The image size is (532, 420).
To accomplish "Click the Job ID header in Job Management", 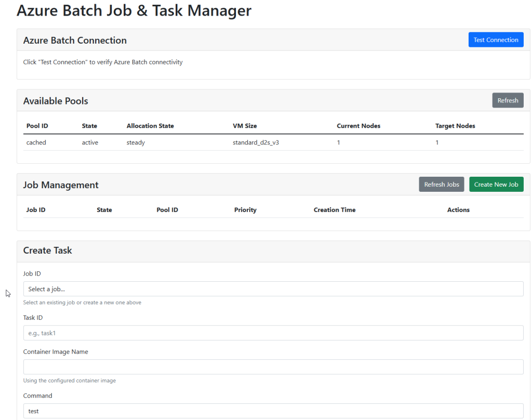I will (36, 210).
